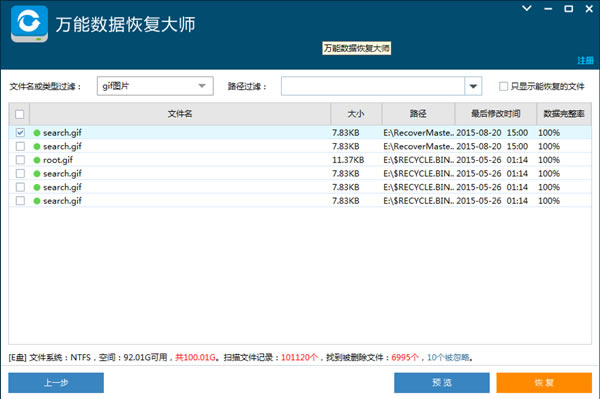Sort by the 路径 column header
Viewport: 600px width, 399px height.
click(418, 114)
